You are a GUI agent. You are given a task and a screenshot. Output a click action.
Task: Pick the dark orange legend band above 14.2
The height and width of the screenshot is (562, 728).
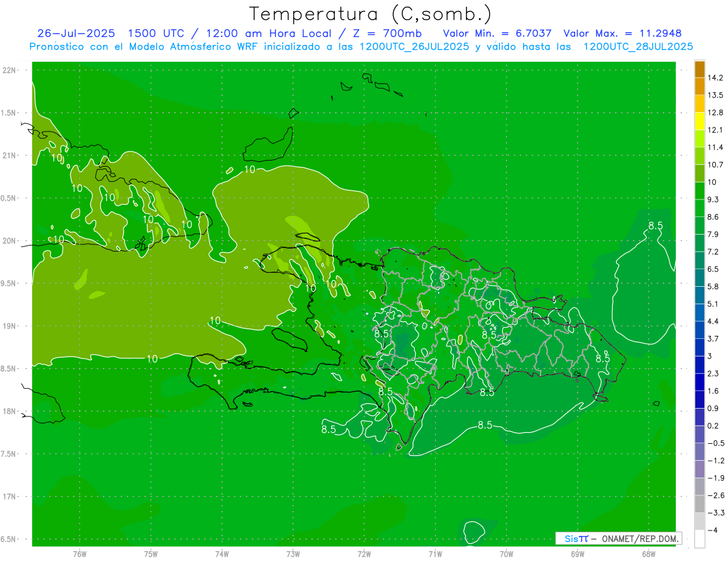pos(699,69)
